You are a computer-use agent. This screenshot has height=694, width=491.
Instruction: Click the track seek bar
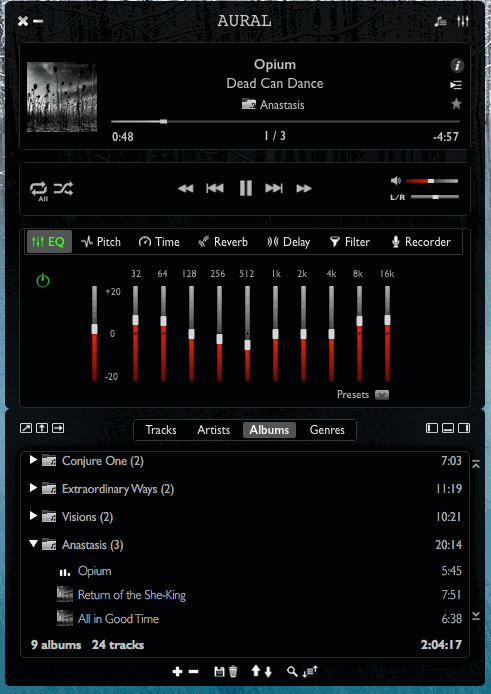286,121
